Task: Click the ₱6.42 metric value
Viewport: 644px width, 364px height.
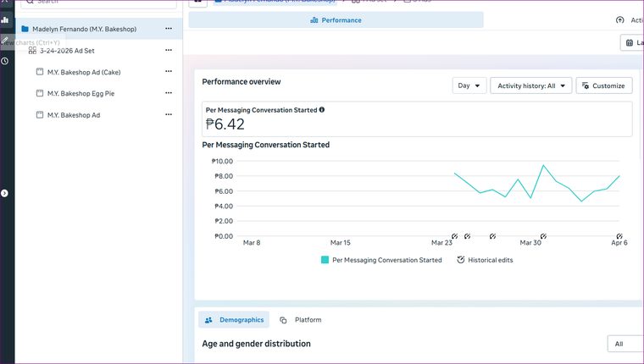Action: tap(225, 124)
